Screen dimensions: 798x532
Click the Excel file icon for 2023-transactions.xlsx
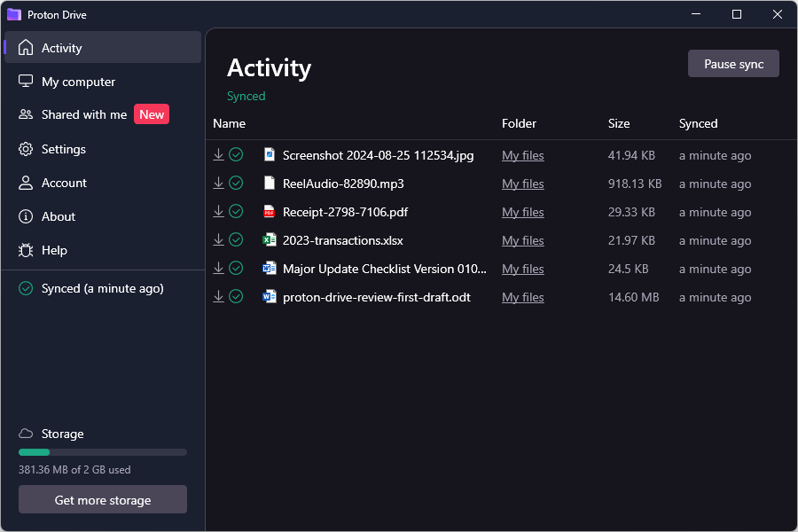coord(270,239)
